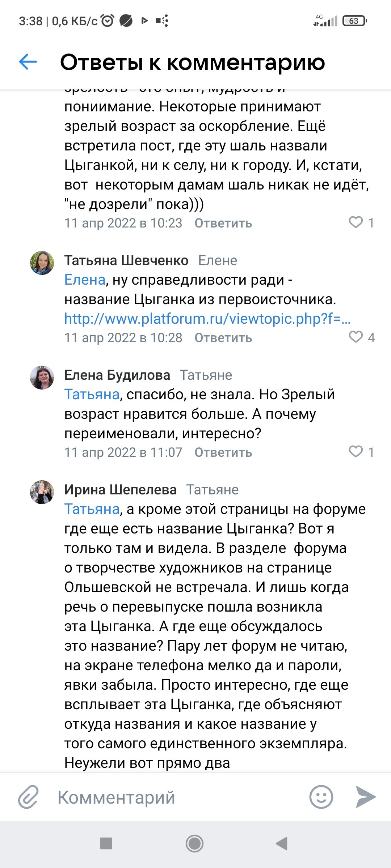Type in the Комментарий input field
This screenshot has height=868, width=391.
point(177,797)
